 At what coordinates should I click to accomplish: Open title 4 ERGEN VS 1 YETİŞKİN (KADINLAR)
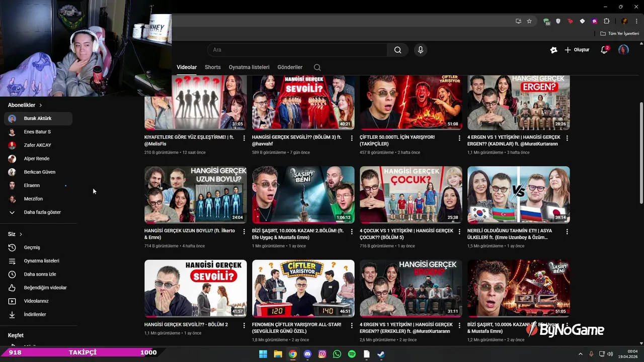click(x=514, y=140)
